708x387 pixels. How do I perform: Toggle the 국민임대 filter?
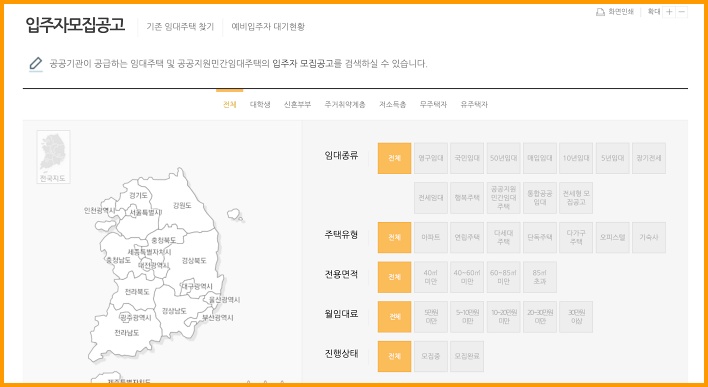(467, 159)
